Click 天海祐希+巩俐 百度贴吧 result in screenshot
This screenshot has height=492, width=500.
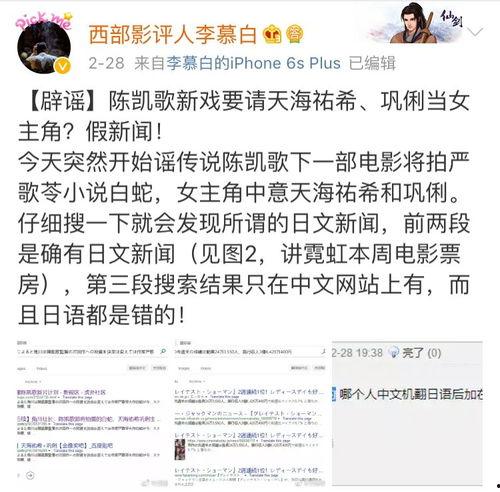point(66,446)
